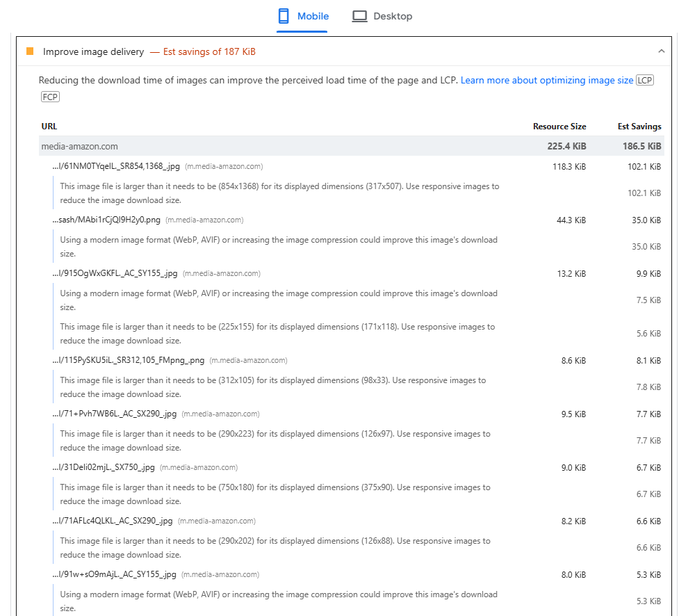Click the Resource Size column header
The height and width of the screenshot is (616, 688).
click(559, 127)
